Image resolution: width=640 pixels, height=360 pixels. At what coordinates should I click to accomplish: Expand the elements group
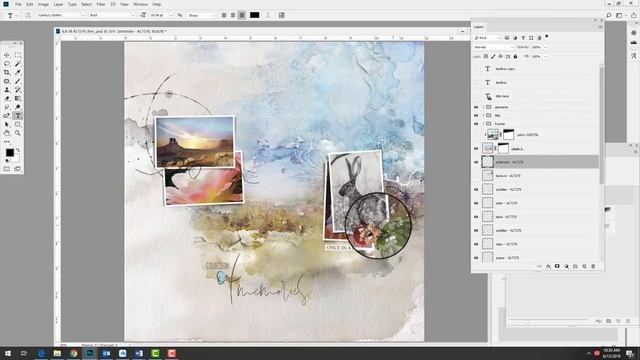click(x=483, y=107)
